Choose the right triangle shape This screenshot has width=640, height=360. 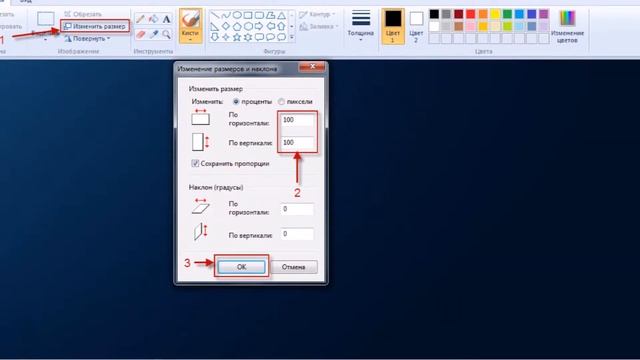(215, 27)
